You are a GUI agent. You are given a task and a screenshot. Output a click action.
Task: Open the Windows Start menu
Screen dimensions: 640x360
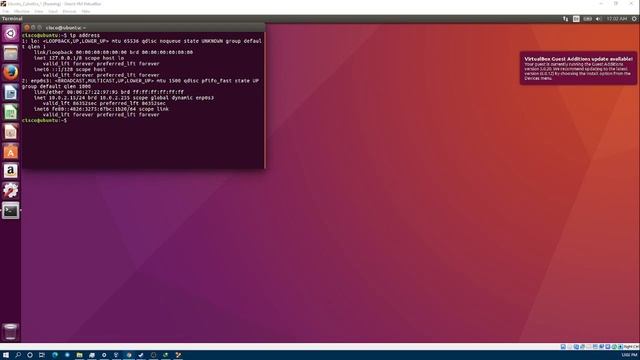(6, 355)
